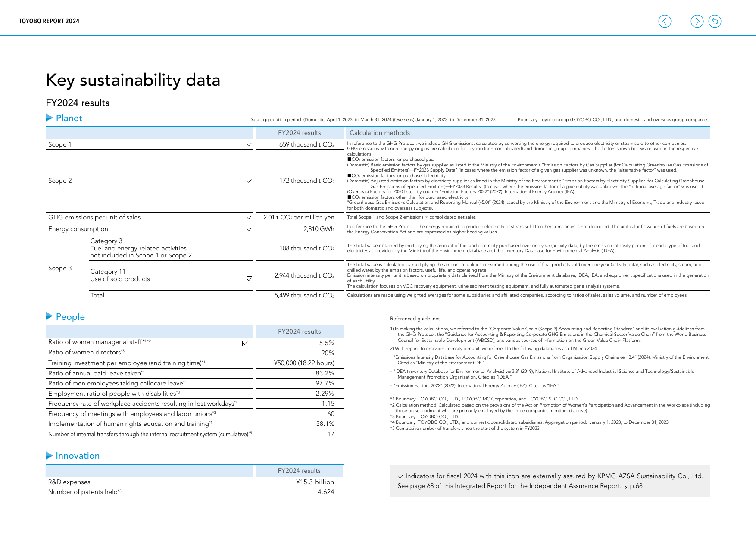Click the checkbox for GHG emissions per unit of sales

(x=249, y=218)
